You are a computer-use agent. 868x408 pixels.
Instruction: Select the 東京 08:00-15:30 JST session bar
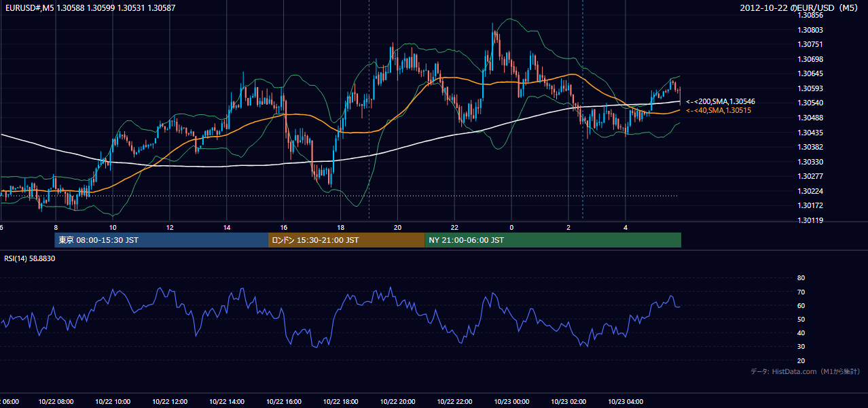click(162, 240)
